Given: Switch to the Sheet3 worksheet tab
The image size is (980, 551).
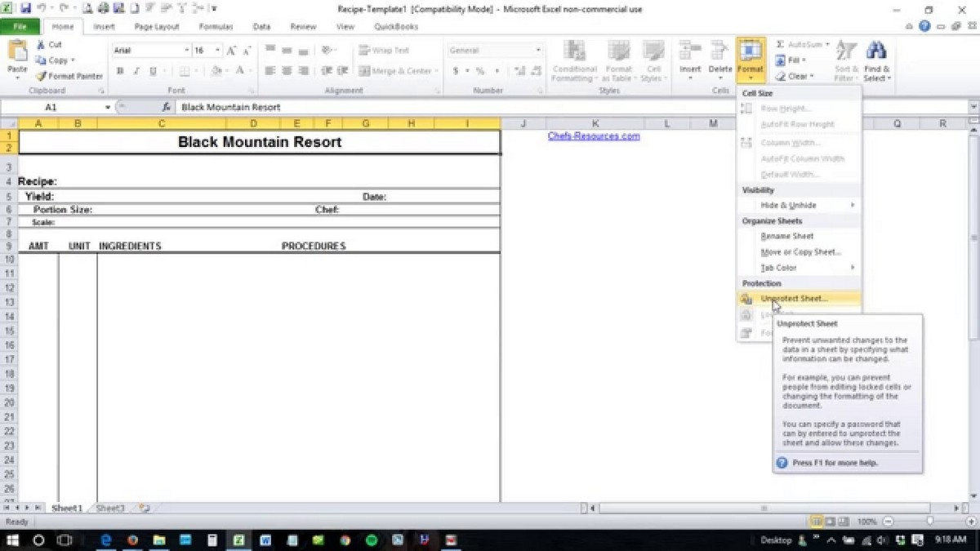Looking at the screenshot, I should tap(110, 508).
